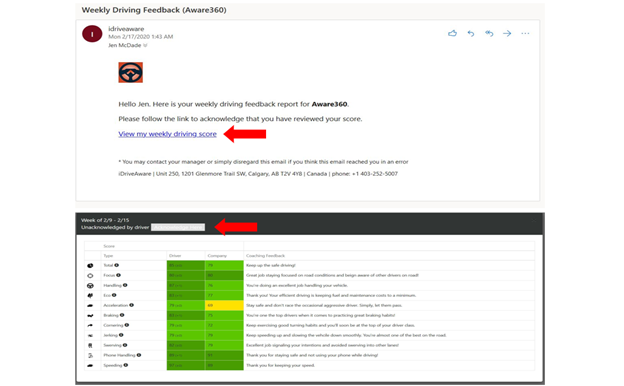Click the Phone Handling feedback about not using phone
624x386 pixels.
tap(312, 355)
